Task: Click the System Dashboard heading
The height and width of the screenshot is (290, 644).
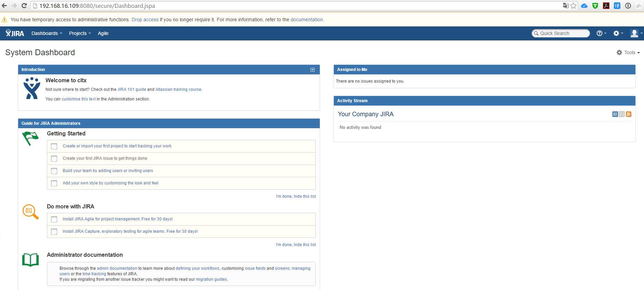Action: (x=40, y=52)
